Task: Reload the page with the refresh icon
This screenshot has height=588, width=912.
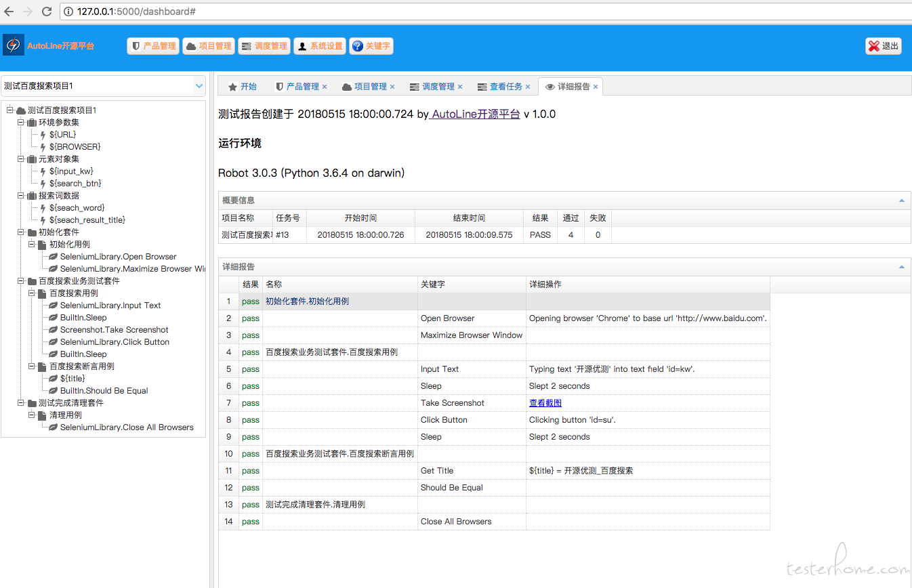Action: [47, 12]
